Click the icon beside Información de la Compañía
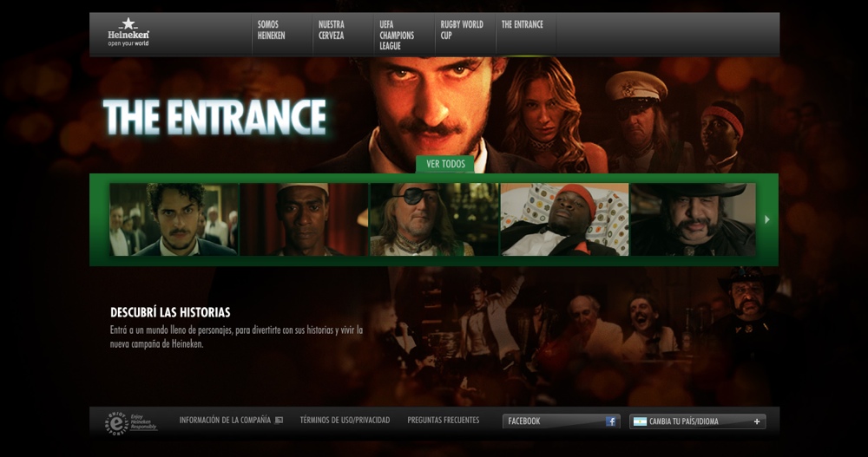Screen dimensions: 868x457 pos(279,421)
